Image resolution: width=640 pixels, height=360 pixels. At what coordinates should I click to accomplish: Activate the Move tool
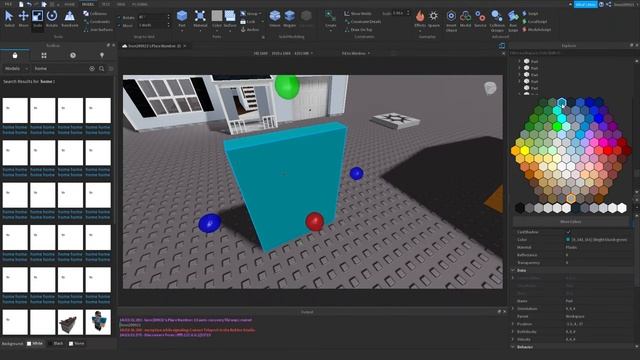23,19
